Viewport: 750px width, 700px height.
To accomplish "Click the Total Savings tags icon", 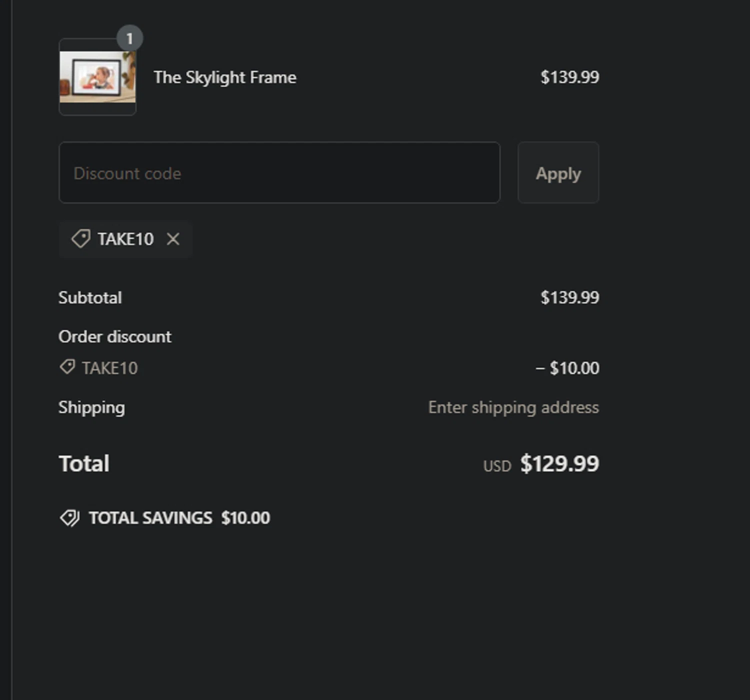I will coord(69,518).
